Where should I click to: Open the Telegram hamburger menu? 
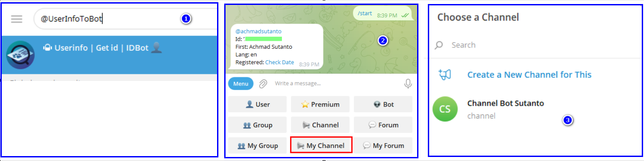(x=17, y=19)
